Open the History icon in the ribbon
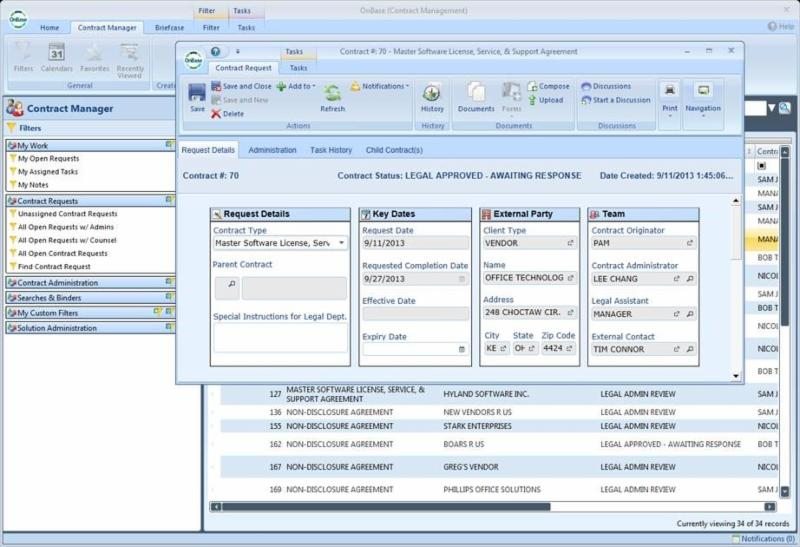800x547 pixels. [432, 95]
